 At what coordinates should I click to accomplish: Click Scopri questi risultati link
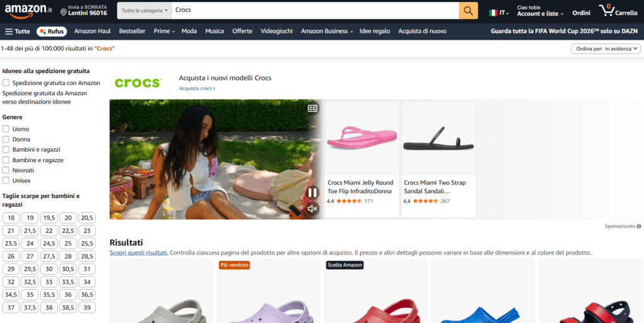139,253
